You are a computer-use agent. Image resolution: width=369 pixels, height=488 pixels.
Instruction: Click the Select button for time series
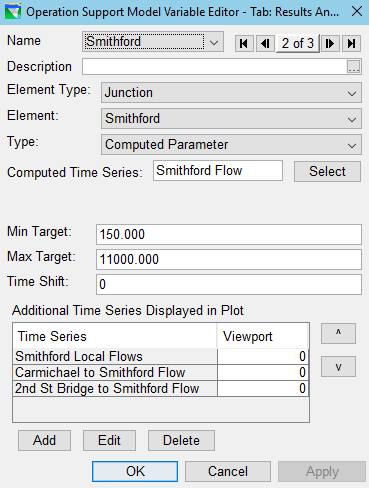coord(327,171)
